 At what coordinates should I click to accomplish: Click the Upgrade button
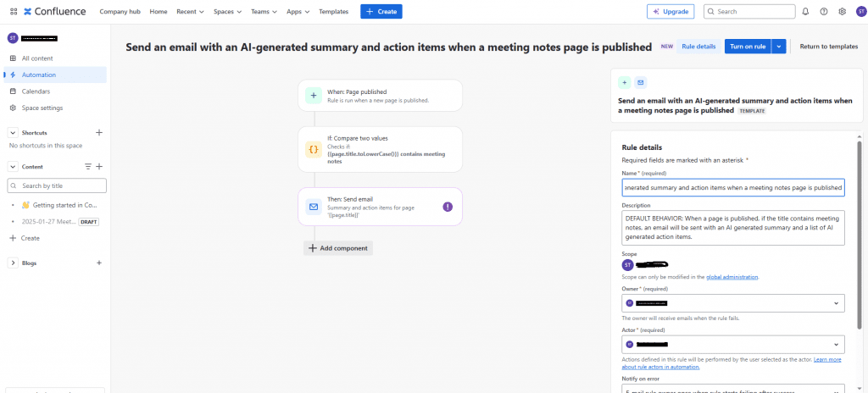(x=670, y=12)
